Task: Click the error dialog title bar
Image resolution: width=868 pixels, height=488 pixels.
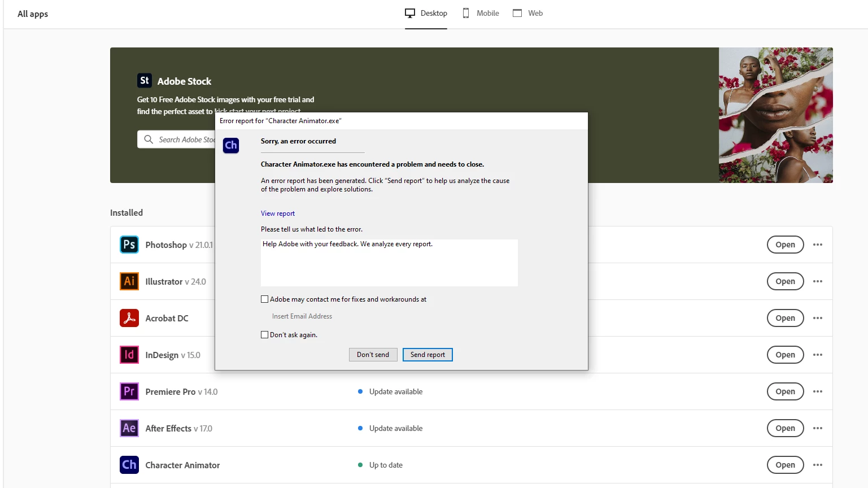Action: click(401, 120)
